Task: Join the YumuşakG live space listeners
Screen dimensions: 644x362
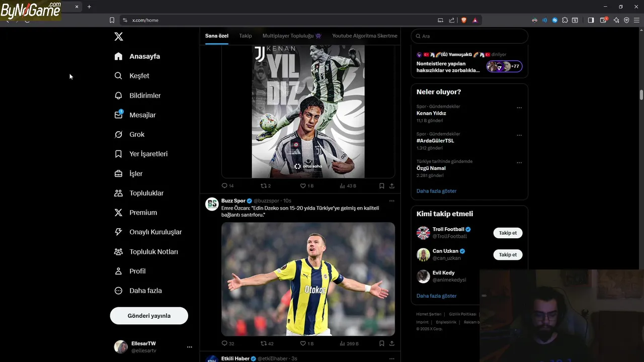Action: (x=504, y=66)
